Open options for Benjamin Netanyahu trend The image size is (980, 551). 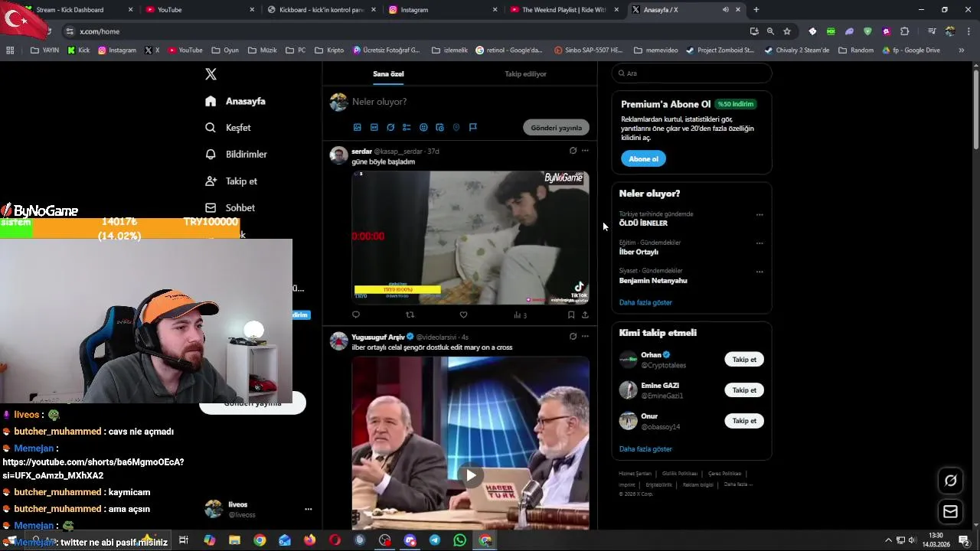759,272
